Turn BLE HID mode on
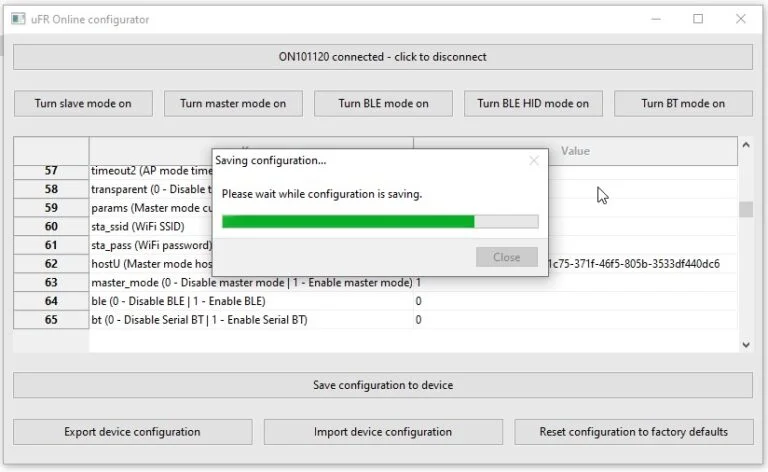The width and height of the screenshot is (768, 472). 533,103
